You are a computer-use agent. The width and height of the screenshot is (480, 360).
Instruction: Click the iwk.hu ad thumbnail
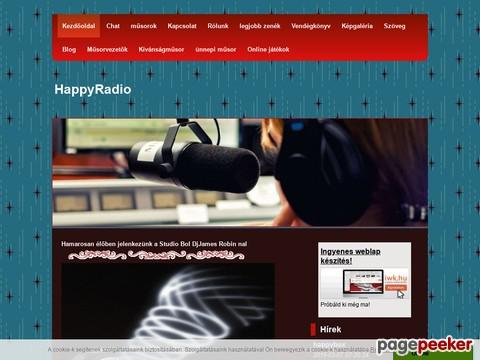pyautogui.click(x=364, y=283)
